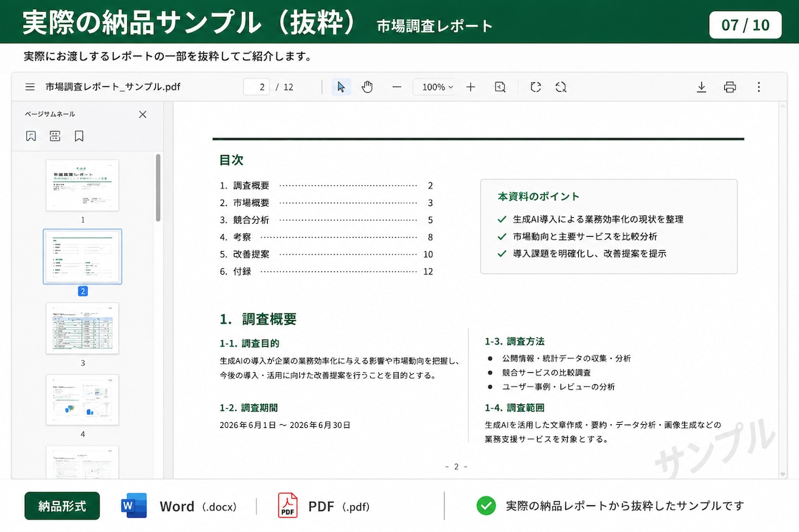
Task: Click the PDF filename 市場調査レポート_サンプル.pdf
Action: [113, 87]
